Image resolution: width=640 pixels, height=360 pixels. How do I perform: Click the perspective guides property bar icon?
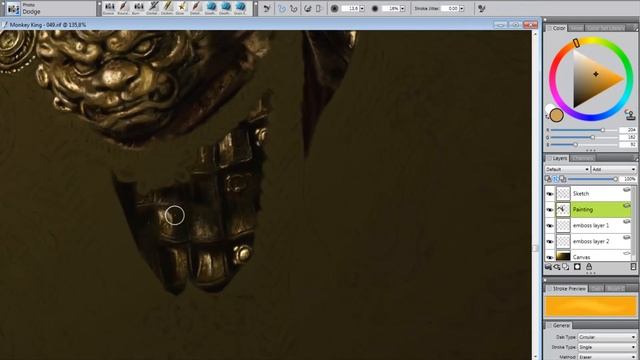pos(319,9)
